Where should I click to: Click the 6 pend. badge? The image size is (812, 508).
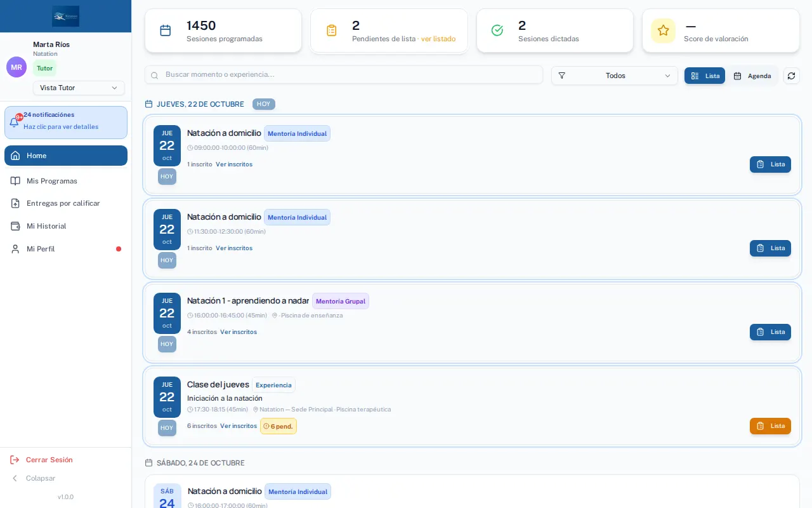(278, 426)
